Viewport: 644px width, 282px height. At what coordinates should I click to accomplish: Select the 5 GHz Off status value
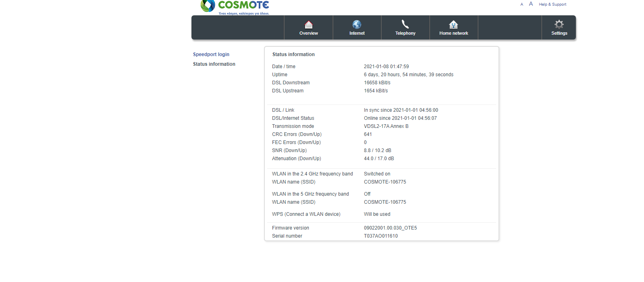click(367, 194)
